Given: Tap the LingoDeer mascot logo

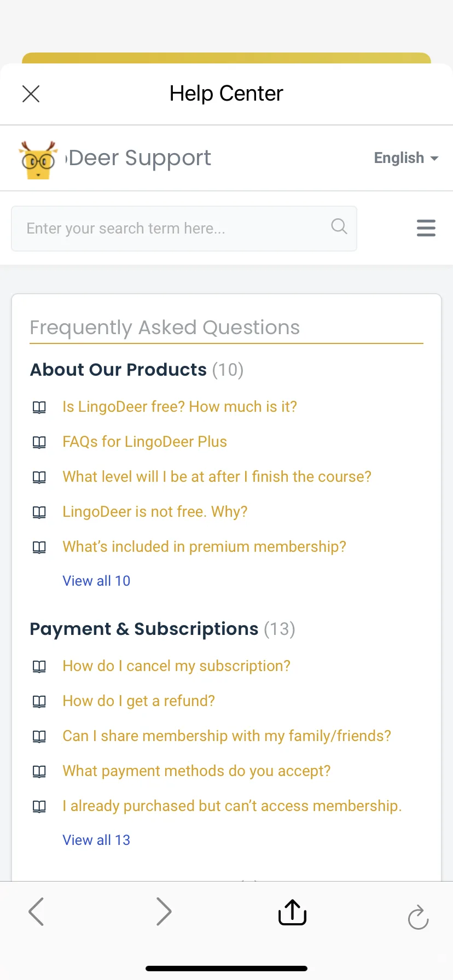Looking at the screenshot, I should [x=38, y=160].
